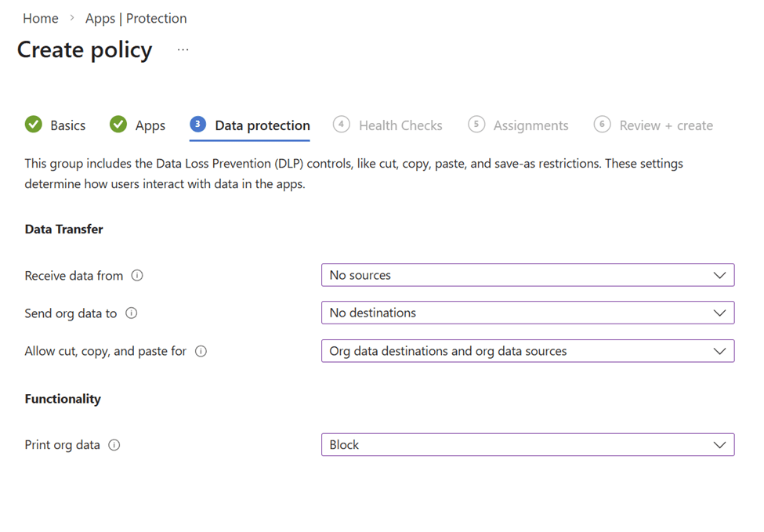Click info icon beside Print org data
This screenshot has width=764, height=532.
tap(114, 445)
